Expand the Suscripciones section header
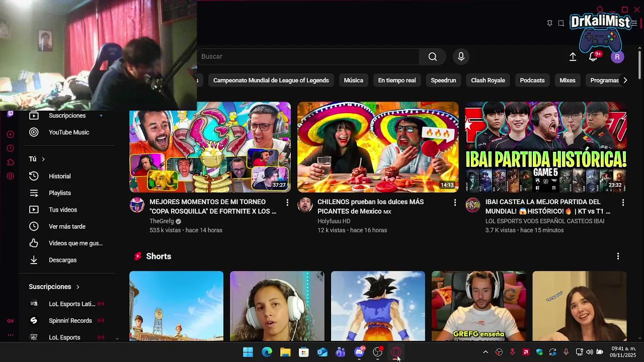644x362 pixels. point(54,287)
